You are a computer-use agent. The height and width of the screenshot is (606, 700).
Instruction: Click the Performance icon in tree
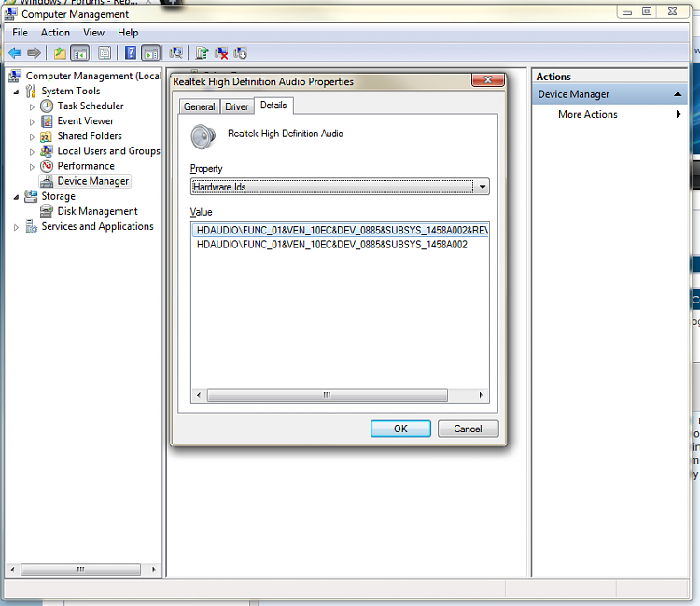point(47,166)
